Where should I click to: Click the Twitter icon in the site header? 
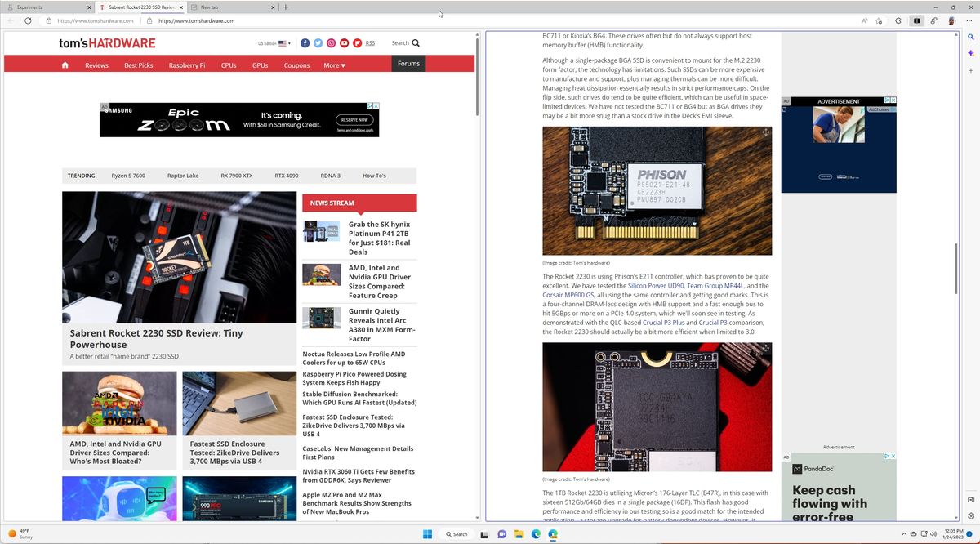(x=318, y=43)
